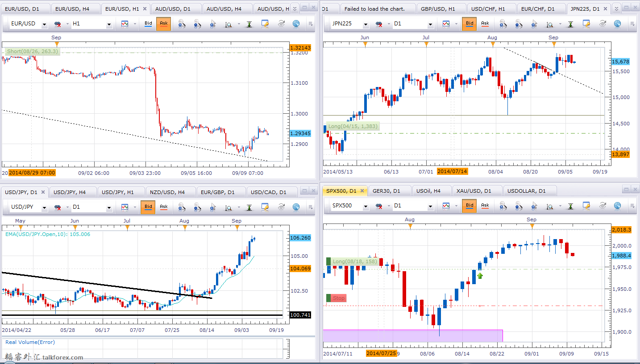
Task: Click eye icon in JPN225 toolbar
Action: (x=603, y=23)
